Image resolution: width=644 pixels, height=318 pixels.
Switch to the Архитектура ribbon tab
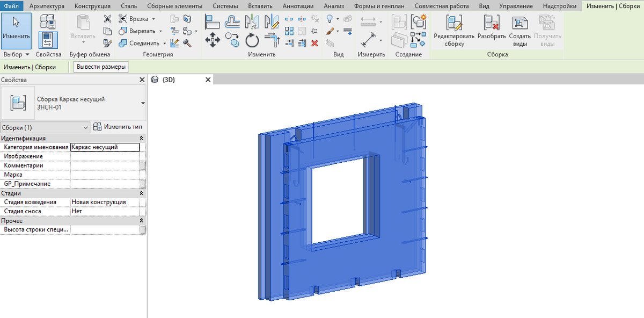(x=47, y=6)
